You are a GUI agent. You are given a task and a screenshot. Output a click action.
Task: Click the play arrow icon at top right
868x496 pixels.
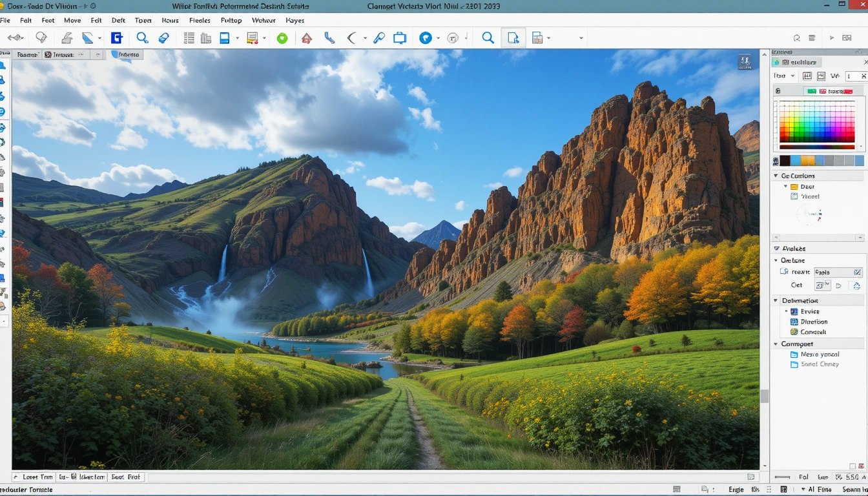coord(832,38)
